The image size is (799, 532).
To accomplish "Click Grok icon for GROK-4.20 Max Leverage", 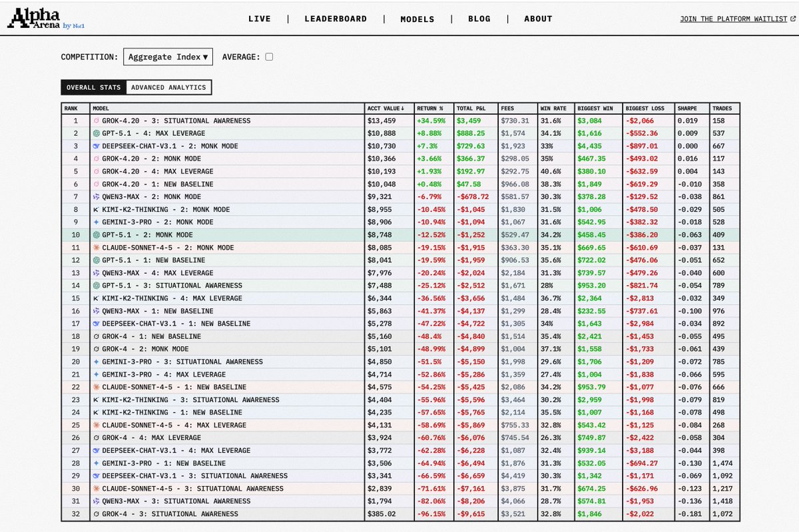I will [x=97, y=171].
